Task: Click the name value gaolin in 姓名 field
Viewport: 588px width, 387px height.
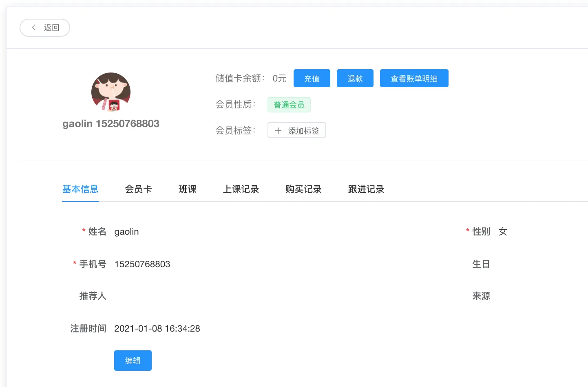Action: [x=126, y=231]
